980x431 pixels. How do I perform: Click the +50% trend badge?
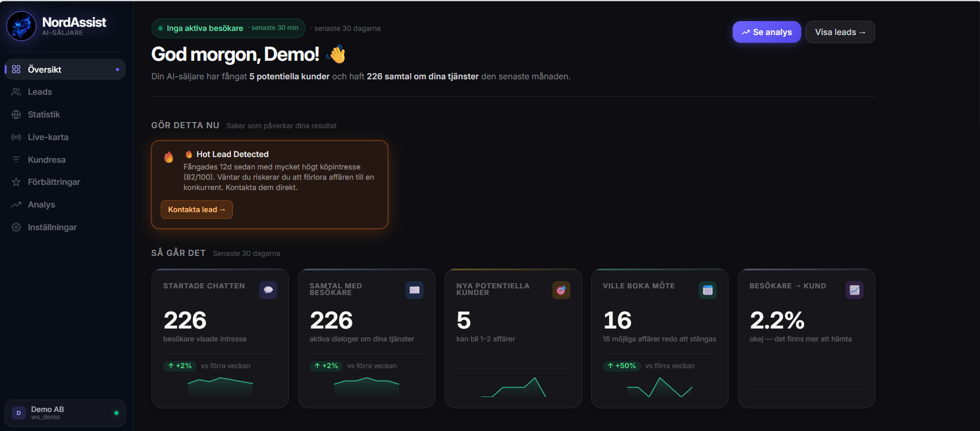coord(621,366)
